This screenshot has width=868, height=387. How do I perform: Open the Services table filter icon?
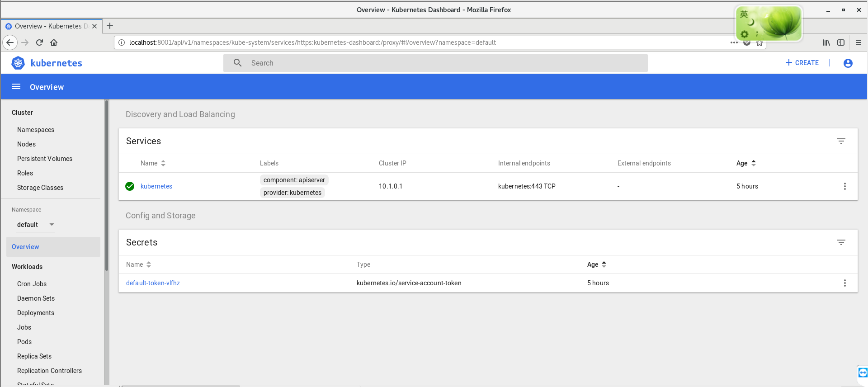(841, 141)
